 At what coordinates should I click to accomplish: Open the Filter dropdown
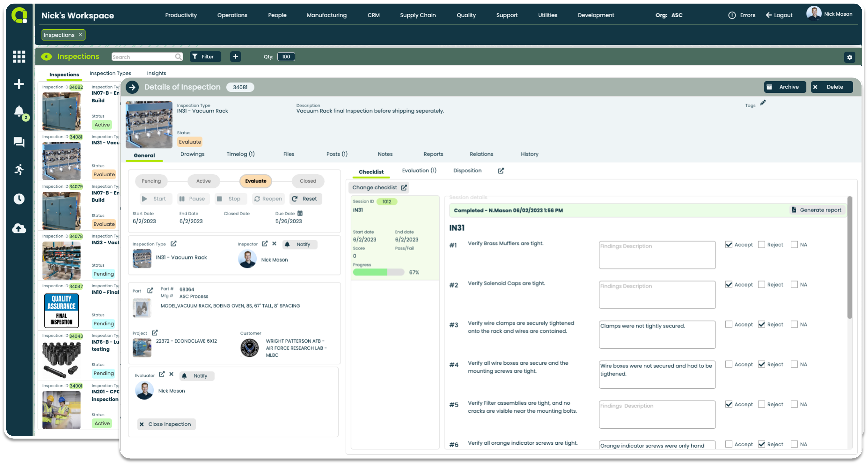click(x=205, y=57)
